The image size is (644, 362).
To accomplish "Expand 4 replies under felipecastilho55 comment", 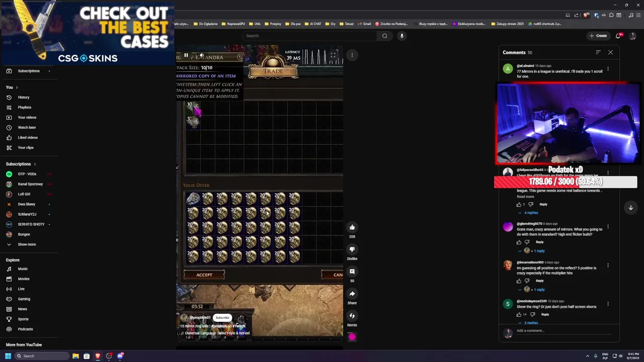I will click(x=528, y=213).
